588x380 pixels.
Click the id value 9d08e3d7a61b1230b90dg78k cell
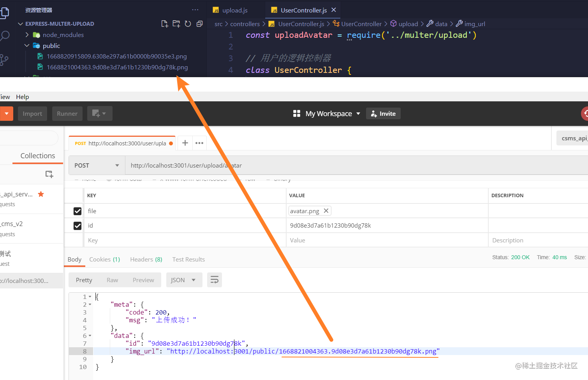[x=387, y=226]
